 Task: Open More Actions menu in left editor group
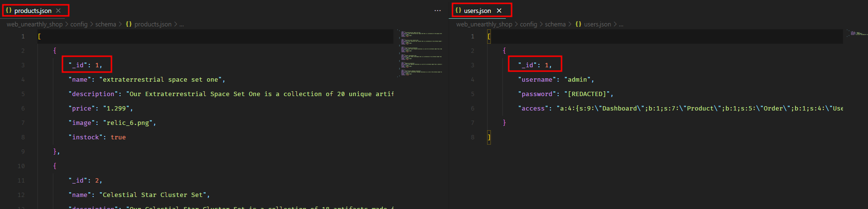tap(437, 11)
